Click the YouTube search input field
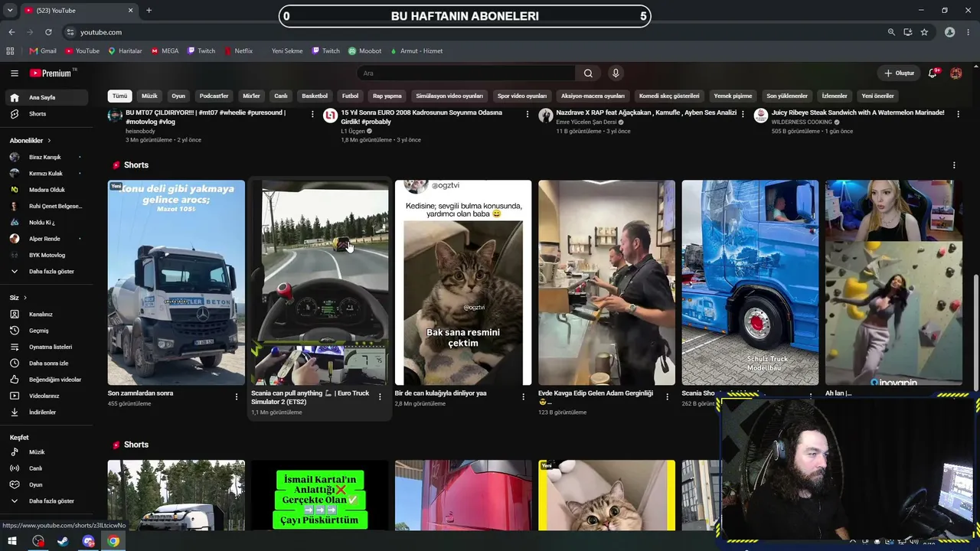The image size is (980, 551). tap(466, 73)
